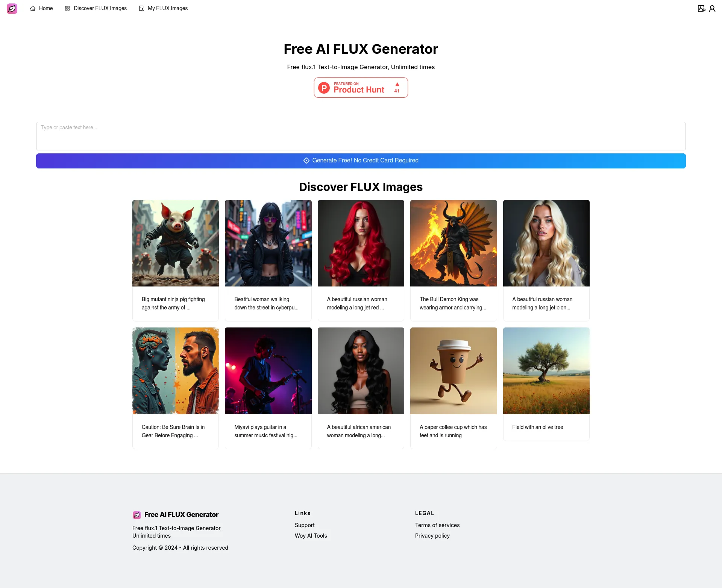Click the Free AI FLUX Generator logo icon

[12, 8]
